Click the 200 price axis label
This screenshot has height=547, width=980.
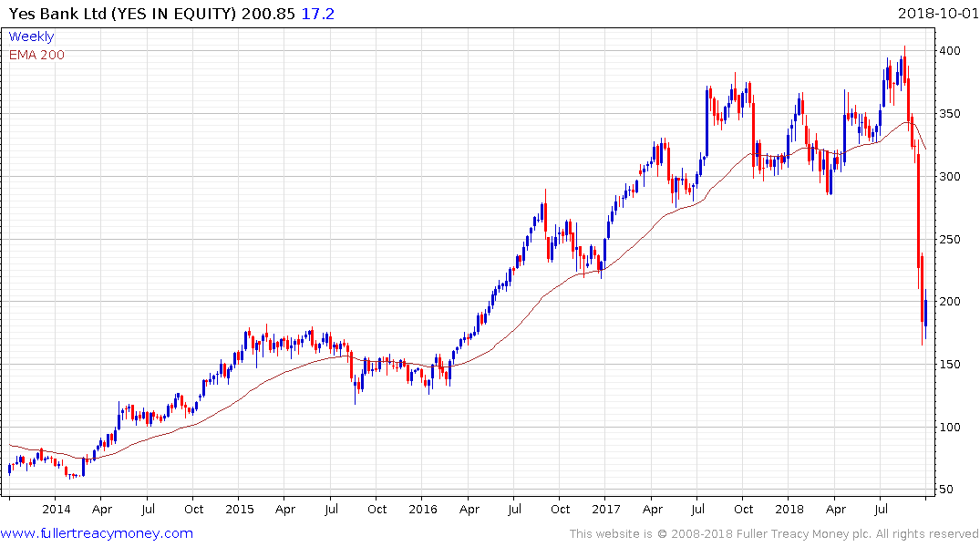coord(950,302)
